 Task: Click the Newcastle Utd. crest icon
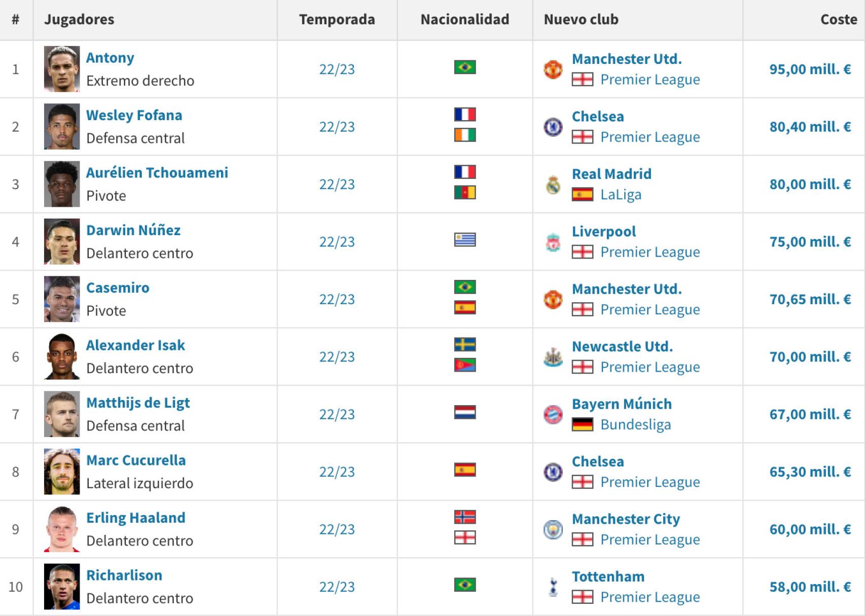pyautogui.click(x=553, y=357)
